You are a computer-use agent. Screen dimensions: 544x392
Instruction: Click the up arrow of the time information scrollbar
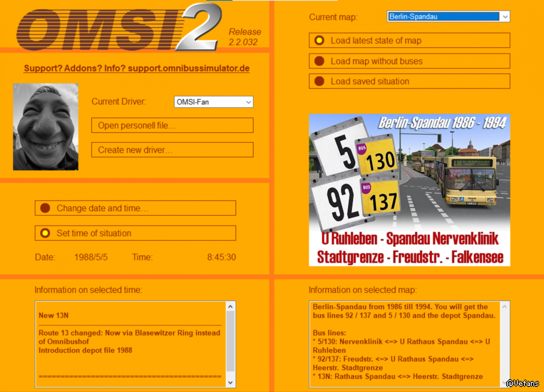(231, 306)
